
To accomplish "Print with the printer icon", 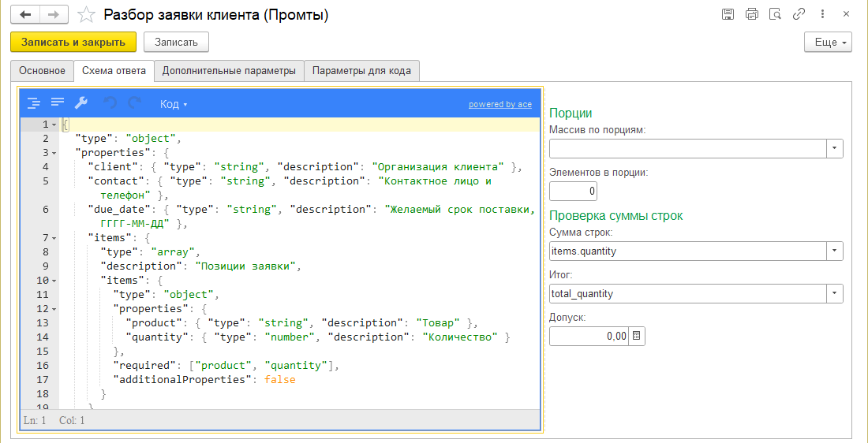I will click(x=752, y=14).
